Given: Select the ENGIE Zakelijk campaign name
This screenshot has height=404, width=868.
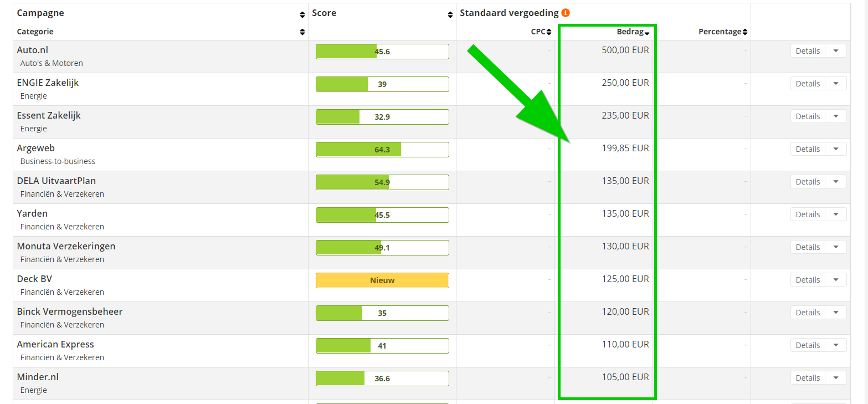Looking at the screenshot, I should pyautogui.click(x=48, y=83).
